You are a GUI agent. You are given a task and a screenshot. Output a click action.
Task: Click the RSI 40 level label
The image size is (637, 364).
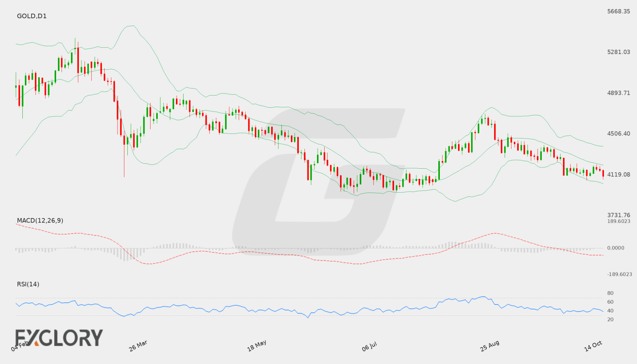[610, 311]
